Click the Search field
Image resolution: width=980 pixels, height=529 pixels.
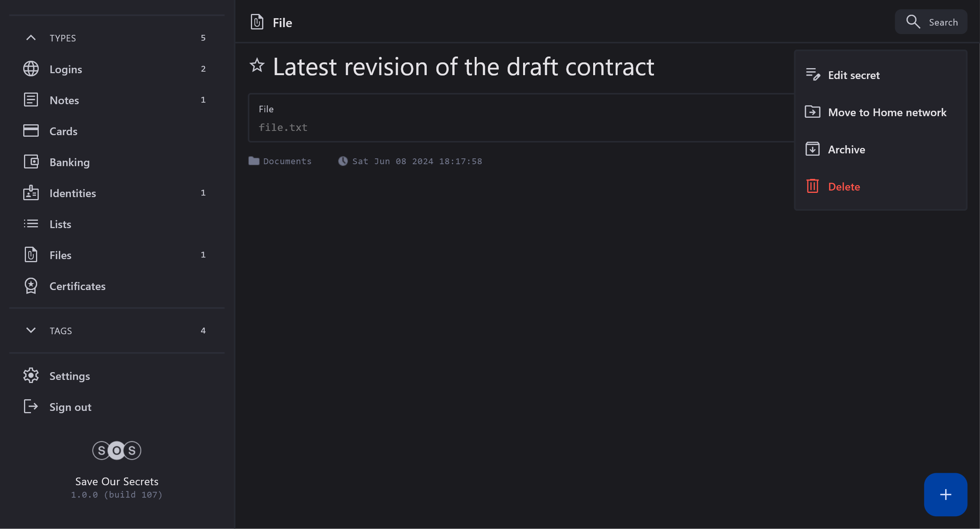[x=931, y=22]
